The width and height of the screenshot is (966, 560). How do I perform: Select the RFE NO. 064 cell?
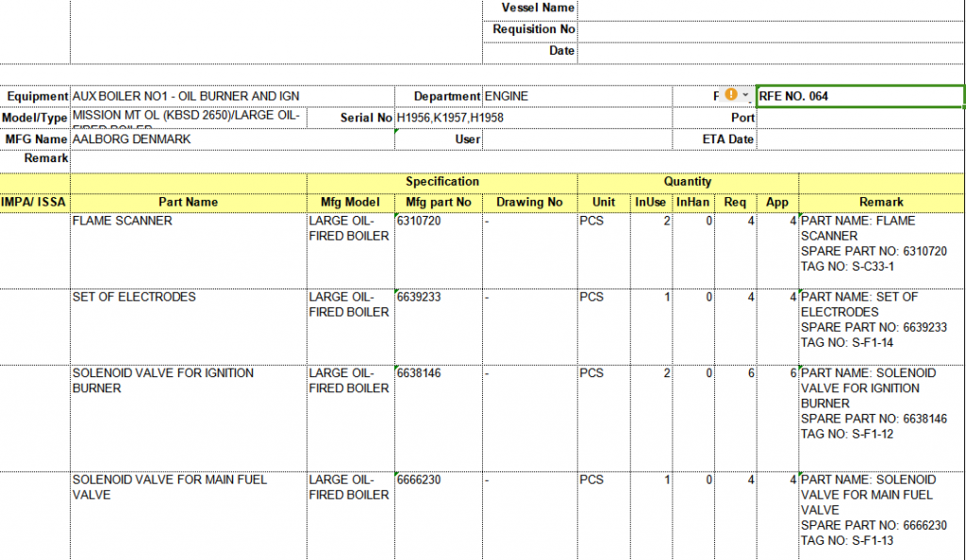point(859,96)
